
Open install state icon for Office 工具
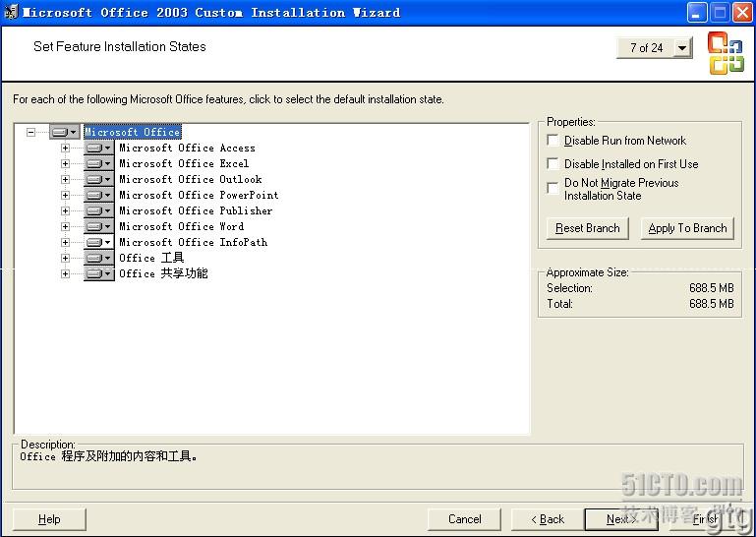(99, 258)
